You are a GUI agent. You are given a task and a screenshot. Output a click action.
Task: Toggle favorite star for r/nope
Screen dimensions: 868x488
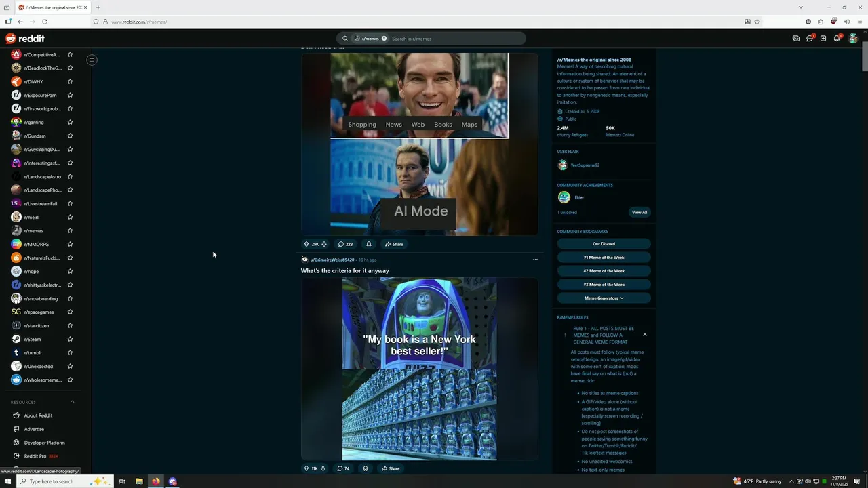coord(70,271)
